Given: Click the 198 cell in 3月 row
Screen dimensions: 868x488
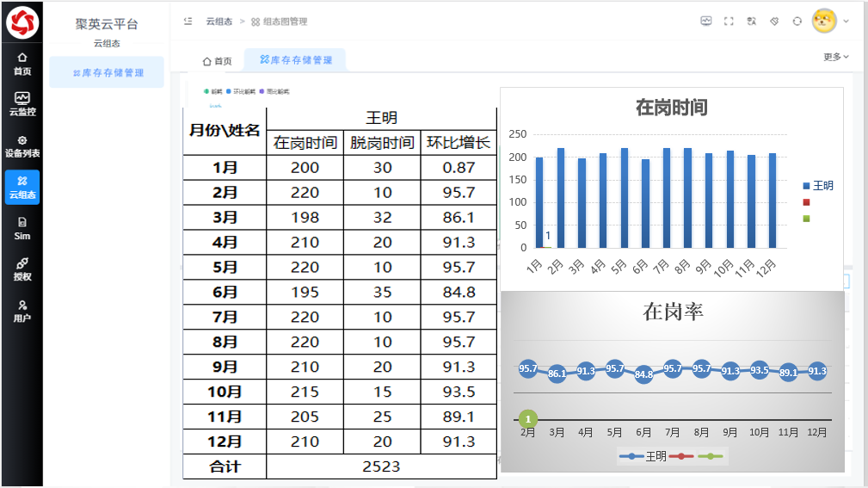Looking at the screenshot, I should (305, 217).
